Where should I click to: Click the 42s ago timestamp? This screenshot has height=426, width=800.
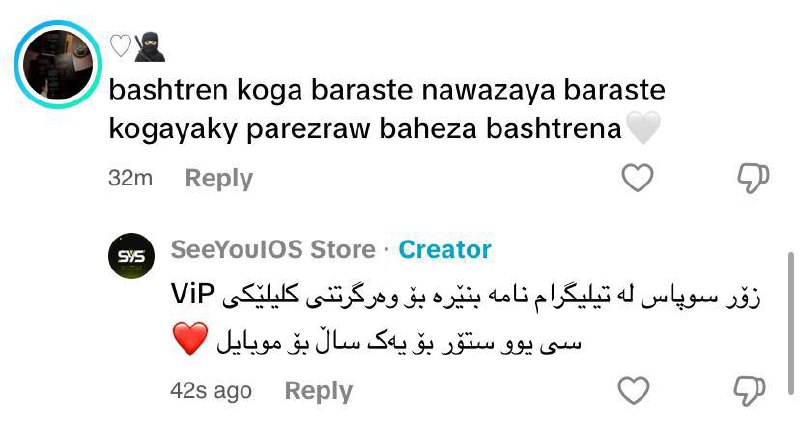pos(211,391)
